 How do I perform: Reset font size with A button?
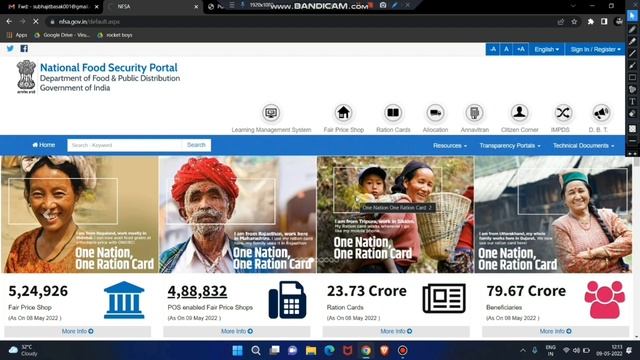coord(506,49)
